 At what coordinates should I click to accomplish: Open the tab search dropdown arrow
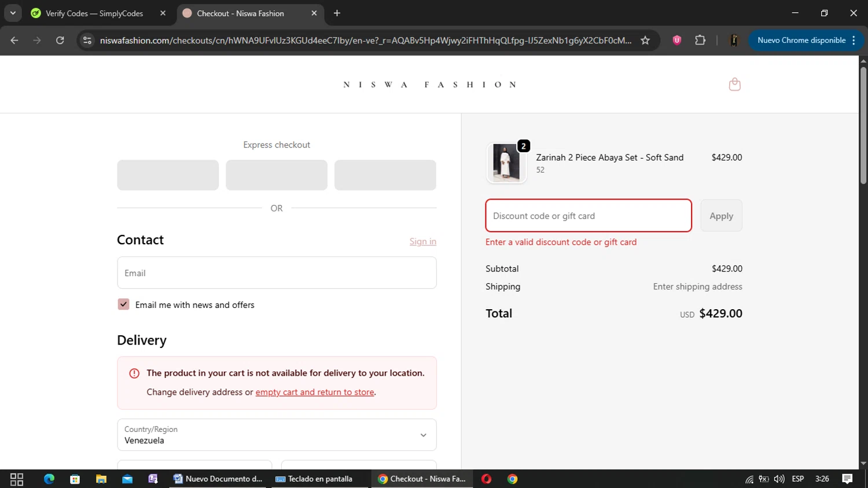point(13,13)
